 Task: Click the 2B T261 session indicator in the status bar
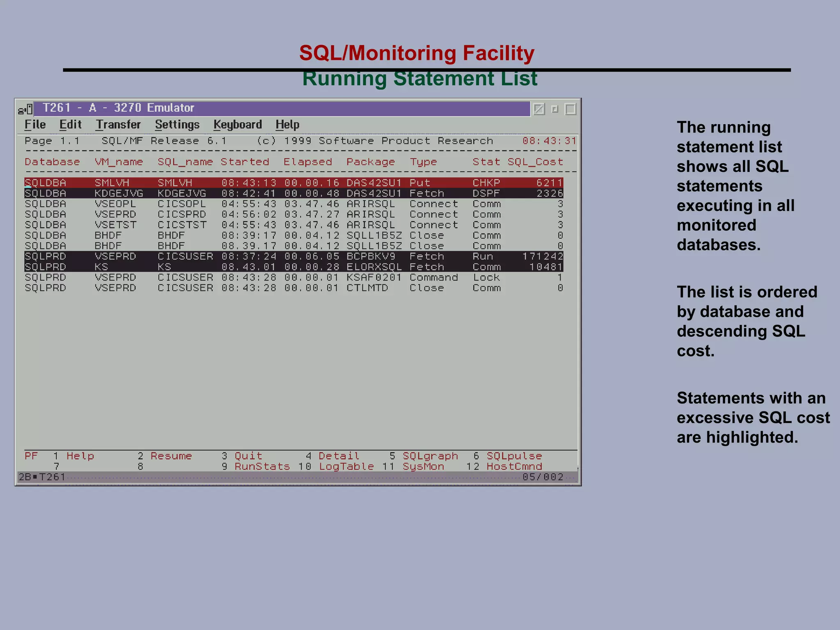coord(42,477)
